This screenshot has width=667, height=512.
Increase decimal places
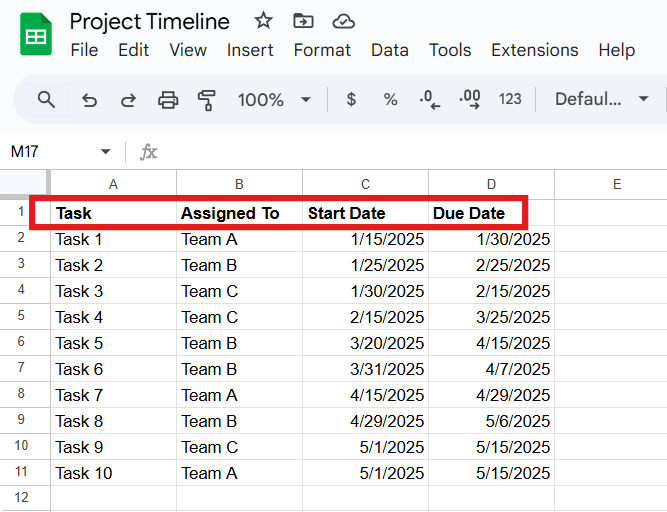pos(469,99)
